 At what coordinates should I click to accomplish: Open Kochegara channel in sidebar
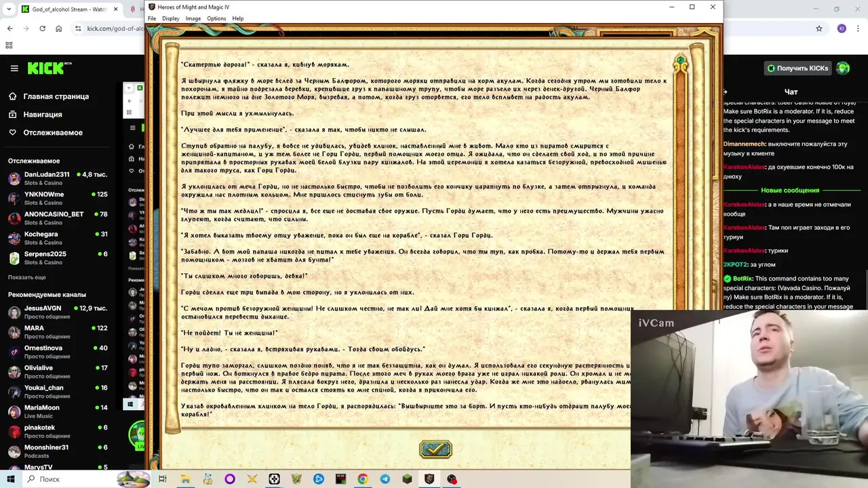(58, 238)
